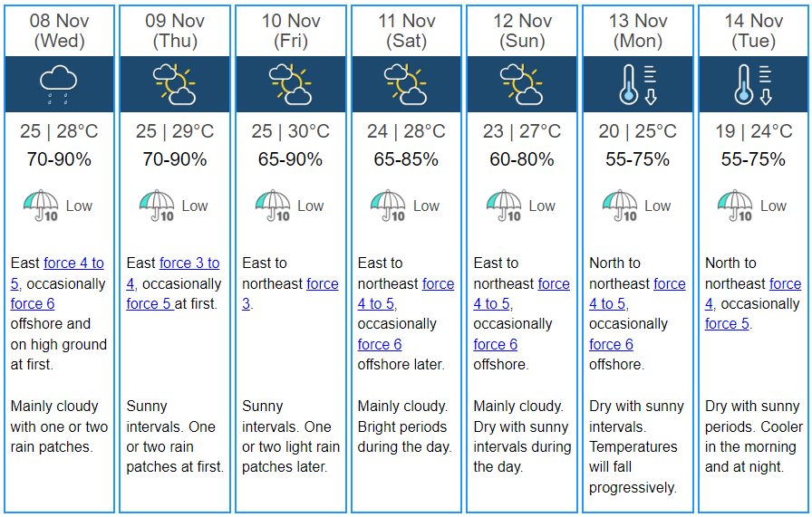Open the 'force 4 to 5' link for 08 Nov
Image resolution: width=812 pixels, height=517 pixels.
tap(57, 273)
